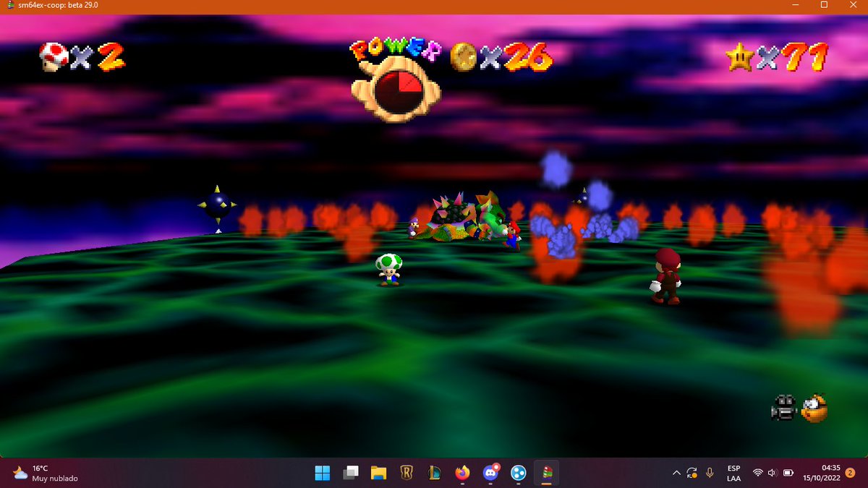868x488 pixels.
Task: Launch League of Legends from the taskbar
Action: pyautogui.click(x=435, y=474)
